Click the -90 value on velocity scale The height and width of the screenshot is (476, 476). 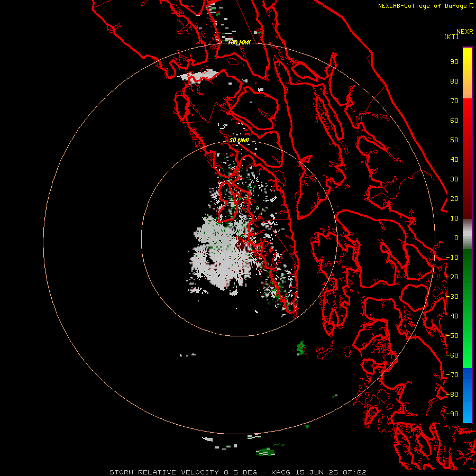click(452, 414)
